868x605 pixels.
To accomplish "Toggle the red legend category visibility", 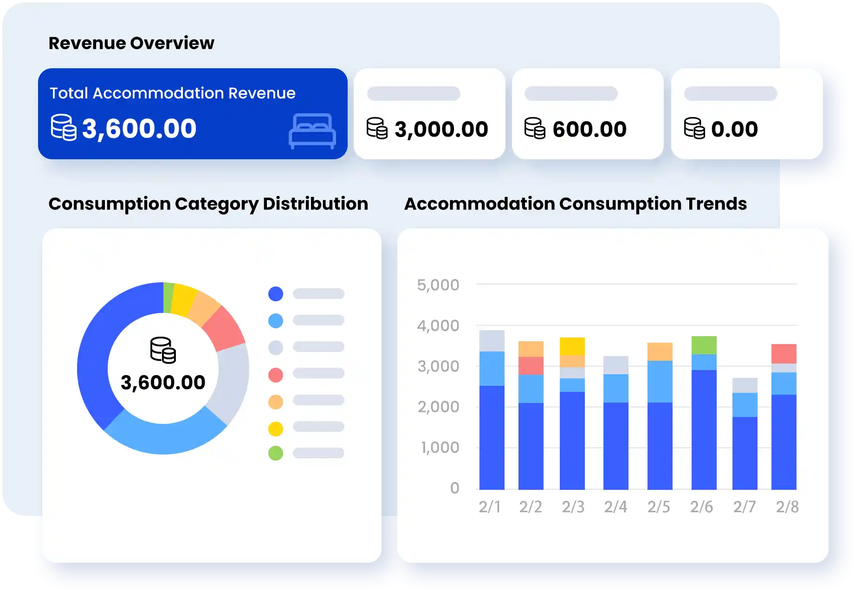I will point(275,374).
